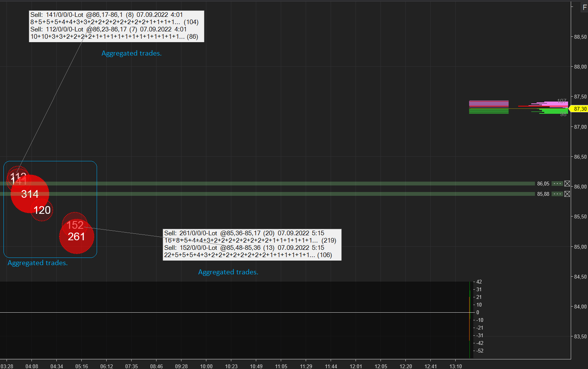Viewport: 588px width, 369px height.
Task: Click 'Aggregated trades.' label under the top tooltip
Action: [x=132, y=53]
